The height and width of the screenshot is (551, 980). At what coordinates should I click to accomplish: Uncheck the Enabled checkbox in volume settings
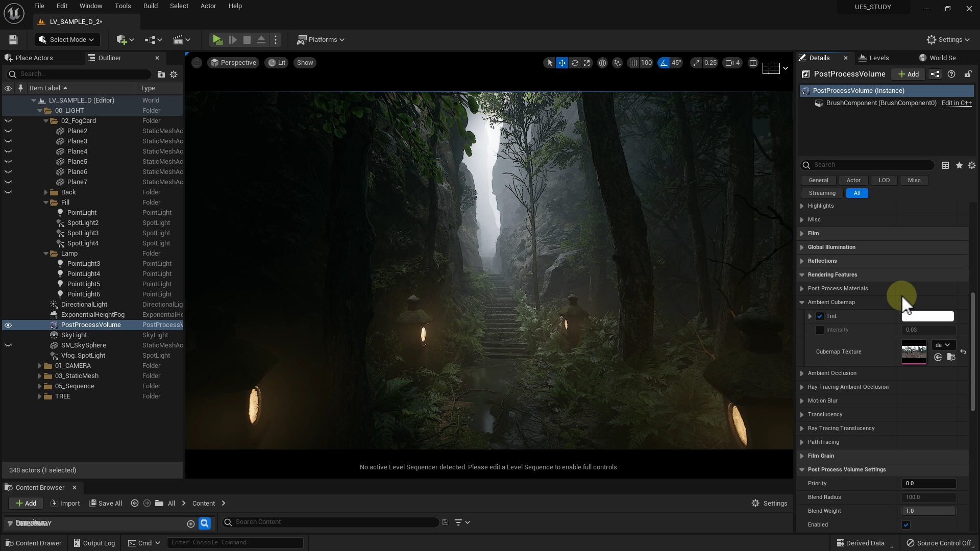(906, 525)
